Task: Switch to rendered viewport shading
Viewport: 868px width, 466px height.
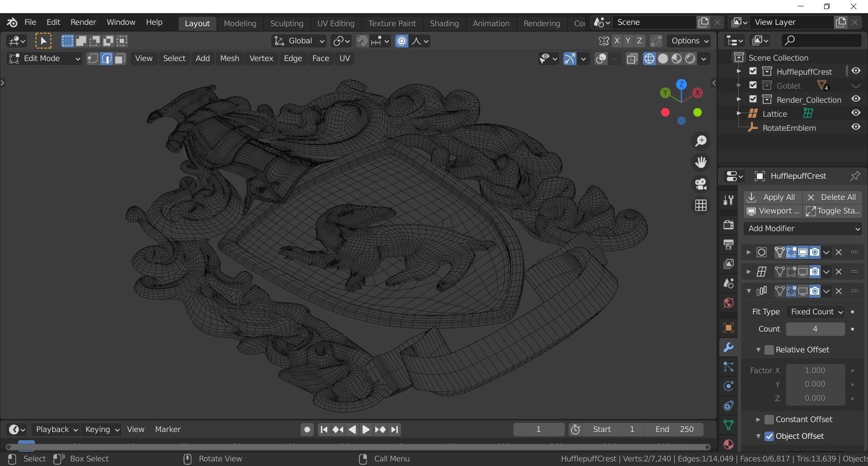Action: pos(690,59)
